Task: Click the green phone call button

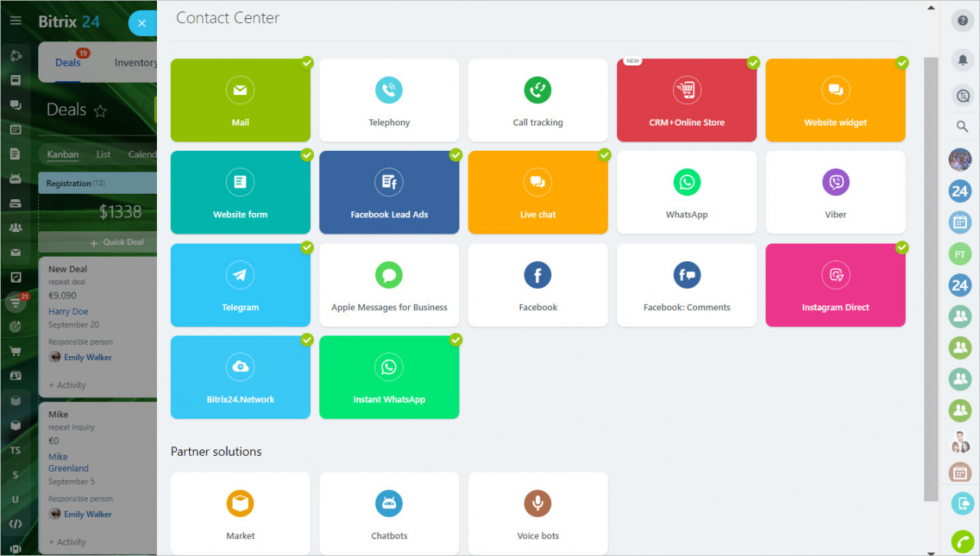Action: 962,541
